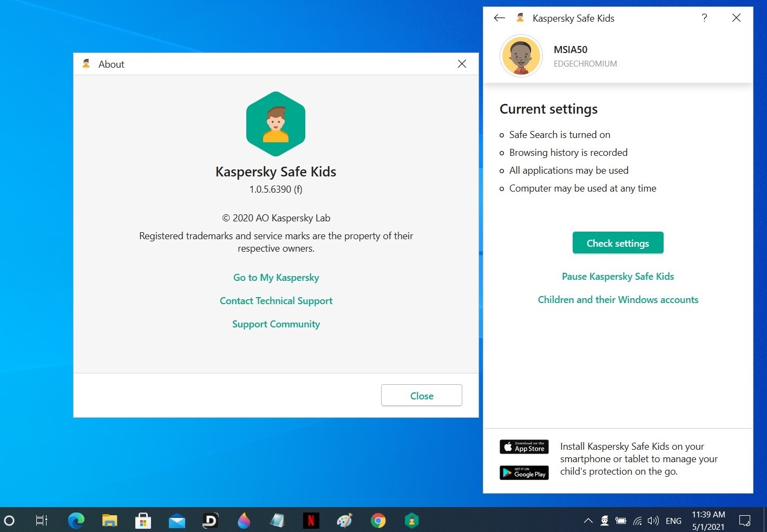Click the Check settings button
This screenshot has width=767, height=532.
coord(618,243)
